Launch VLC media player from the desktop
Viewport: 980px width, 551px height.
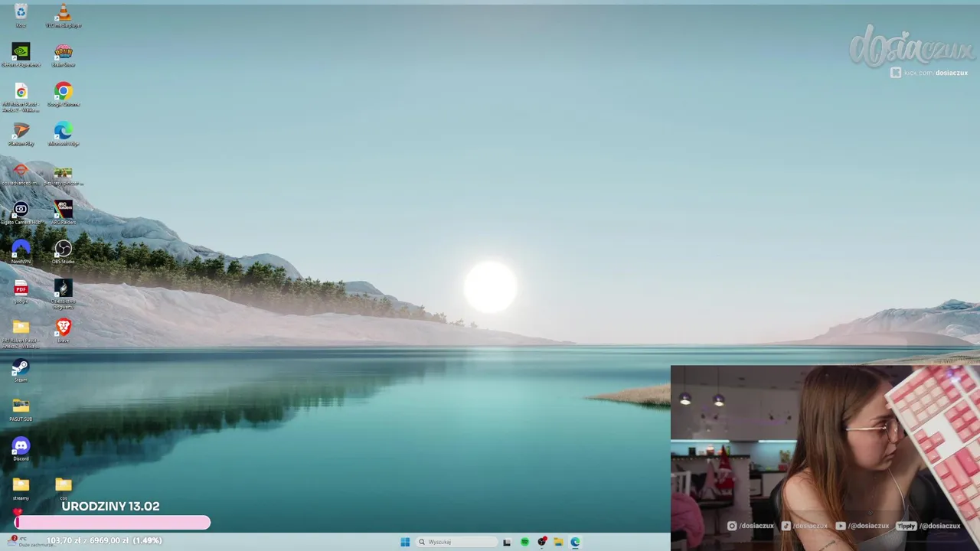click(64, 13)
